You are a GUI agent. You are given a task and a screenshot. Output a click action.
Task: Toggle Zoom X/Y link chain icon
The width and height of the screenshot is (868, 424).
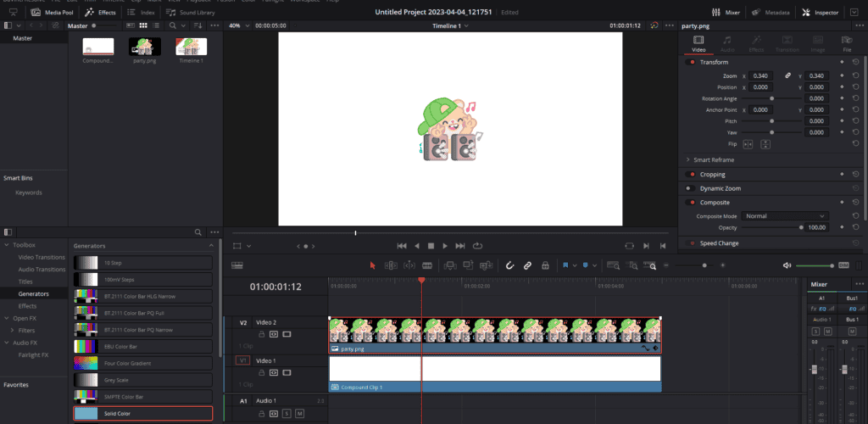[787, 75]
